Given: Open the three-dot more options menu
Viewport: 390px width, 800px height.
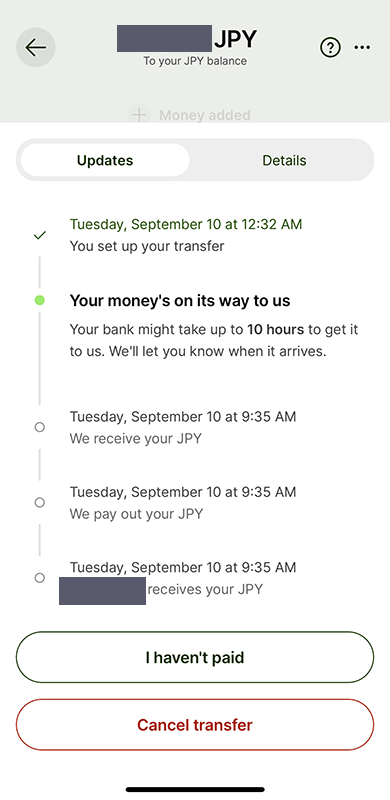Looking at the screenshot, I should 362,48.
